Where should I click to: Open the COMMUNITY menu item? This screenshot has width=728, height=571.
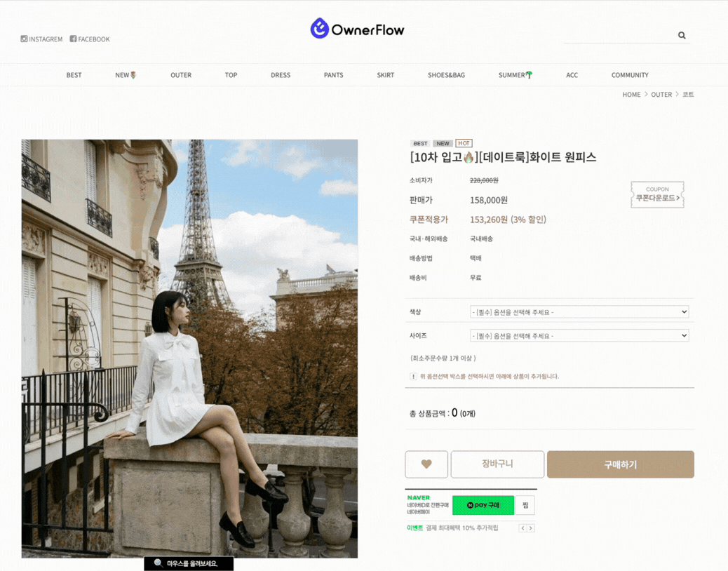click(630, 75)
